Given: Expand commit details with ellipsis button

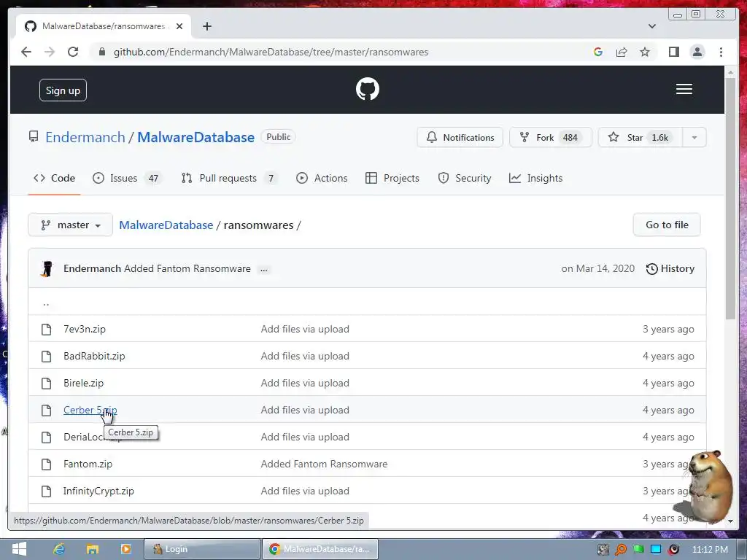Looking at the screenshot, I should pos(263,270).
